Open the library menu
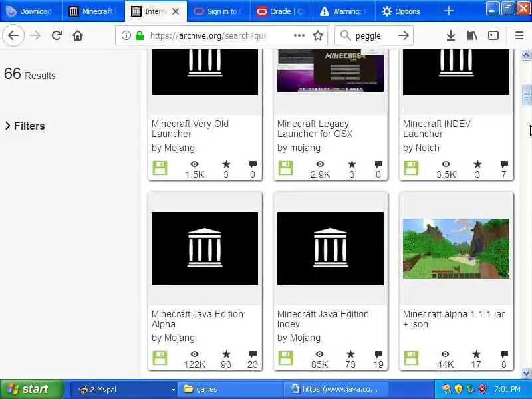The width and height of the screenshot is (532, 399). coord(472,35)
